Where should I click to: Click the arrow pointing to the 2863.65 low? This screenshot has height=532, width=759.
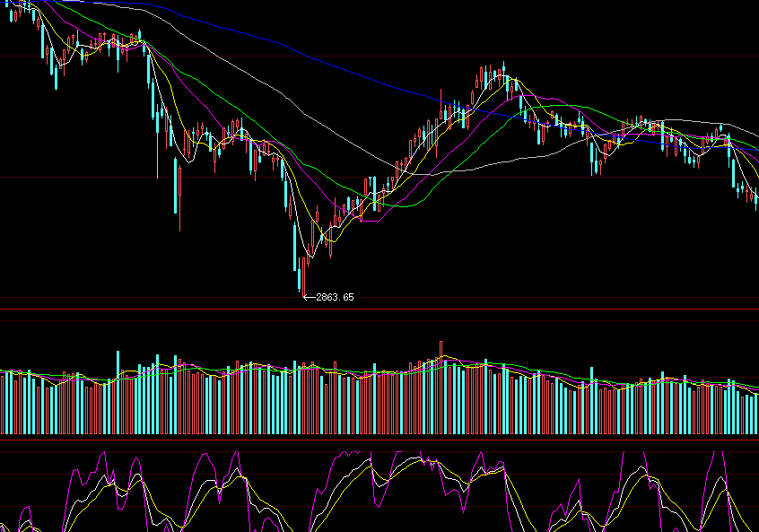pos(309,297)
